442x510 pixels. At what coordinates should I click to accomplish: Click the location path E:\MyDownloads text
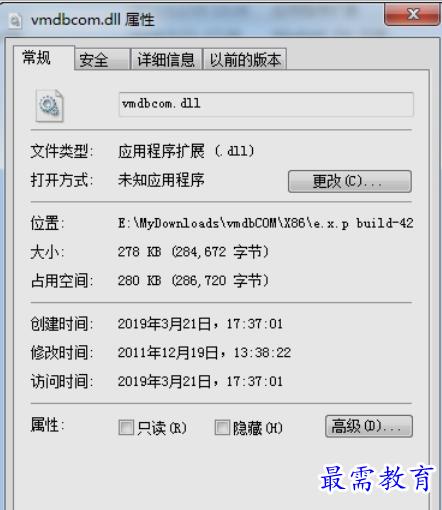(266, 223)
